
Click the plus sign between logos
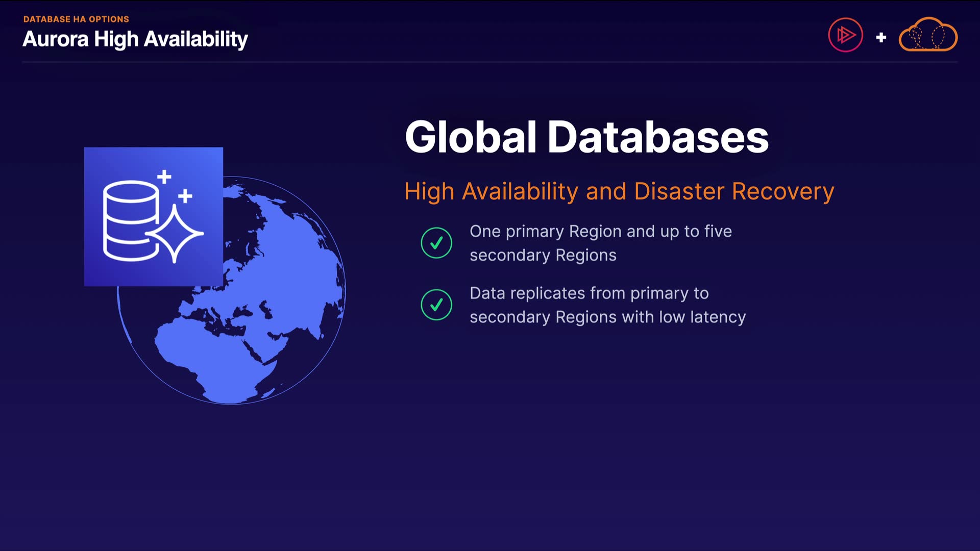tap(881, 37)
